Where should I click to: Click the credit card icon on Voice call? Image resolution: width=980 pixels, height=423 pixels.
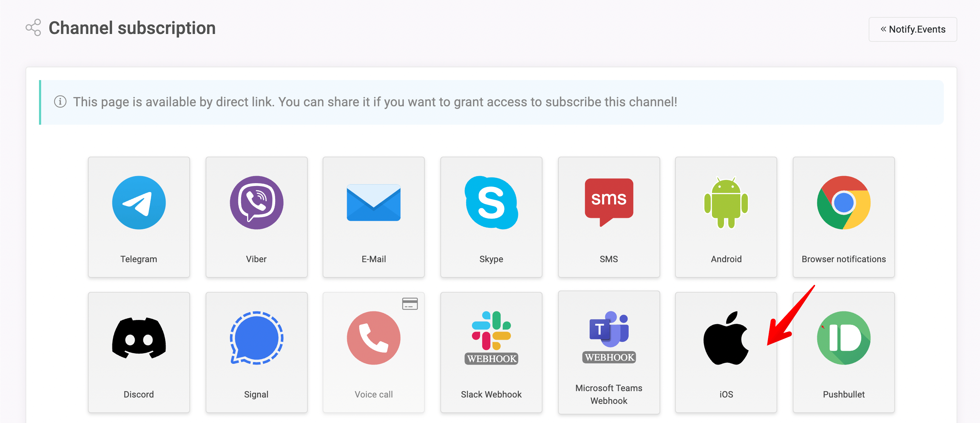(x=410, y=304)
